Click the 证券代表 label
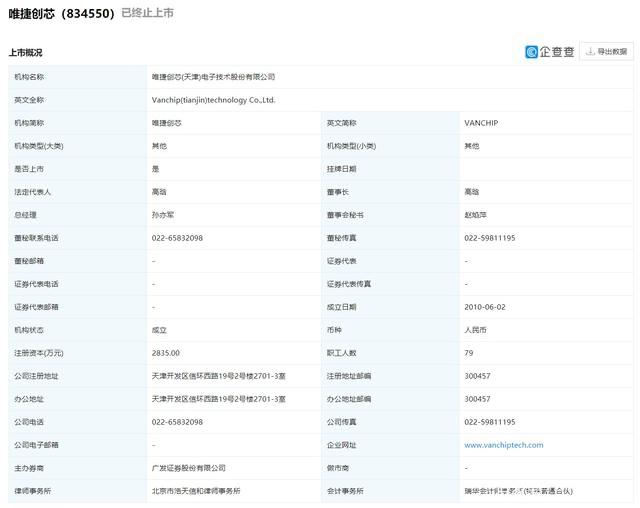The height and width of the screenshot is (508, 640). (341, 261)
